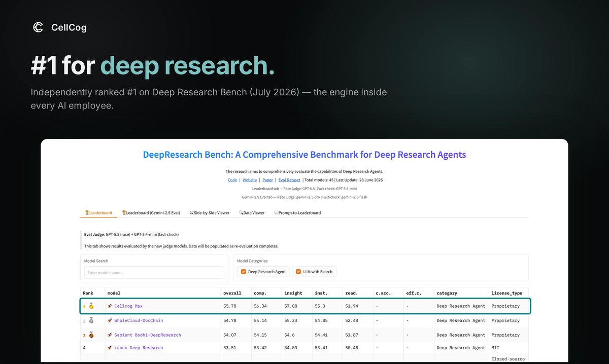The width and height of the screenshot is (609, 364).
Task: Sort by the license_type column header
Action: [506, 293]
